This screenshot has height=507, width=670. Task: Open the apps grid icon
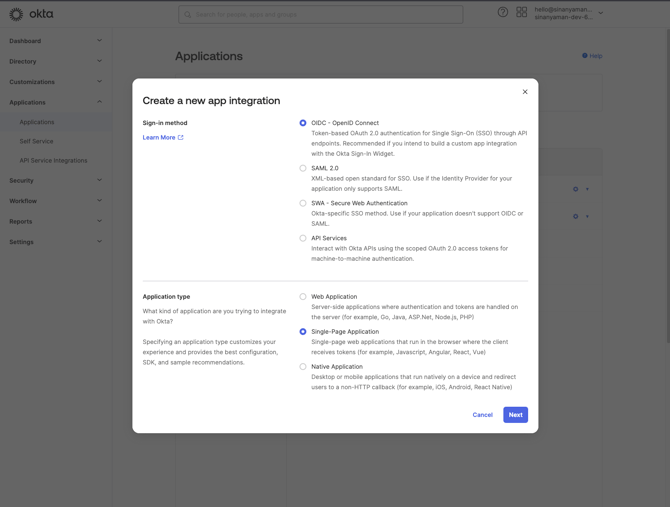pos(521,13)
